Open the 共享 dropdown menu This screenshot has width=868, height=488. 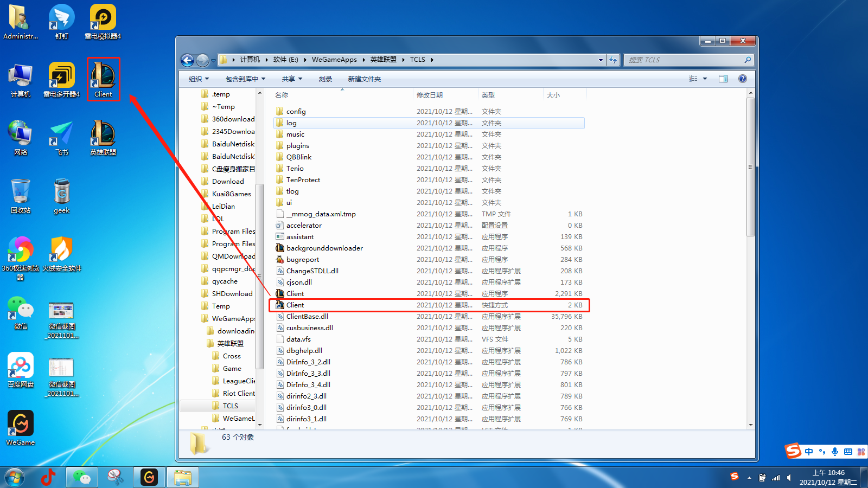point(292,79)
